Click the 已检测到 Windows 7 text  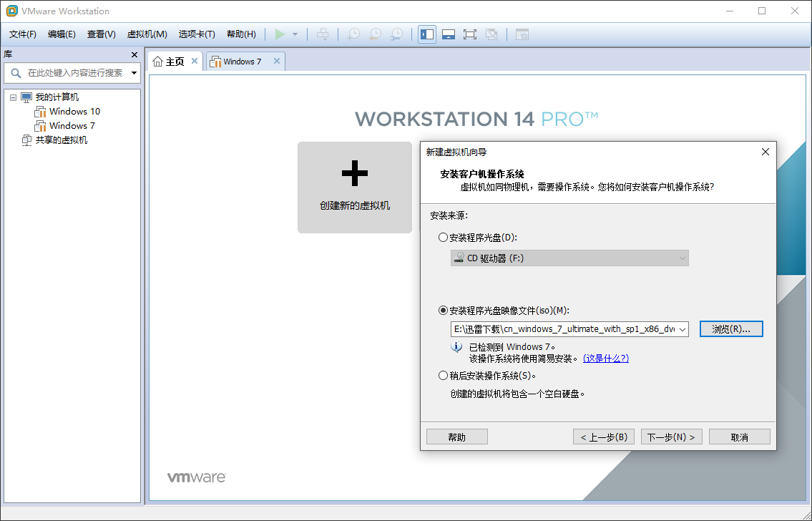point(512,347)
